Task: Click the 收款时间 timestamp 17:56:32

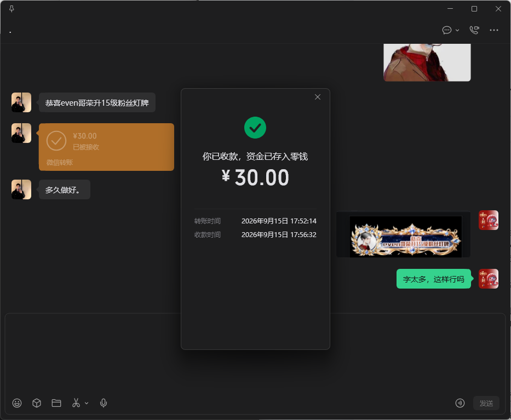Action: [279, 234]
